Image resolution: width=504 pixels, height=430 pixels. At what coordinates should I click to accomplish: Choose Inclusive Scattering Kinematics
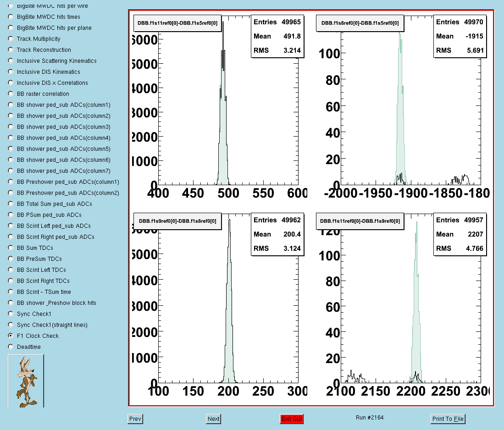click(x=11, y=61)
